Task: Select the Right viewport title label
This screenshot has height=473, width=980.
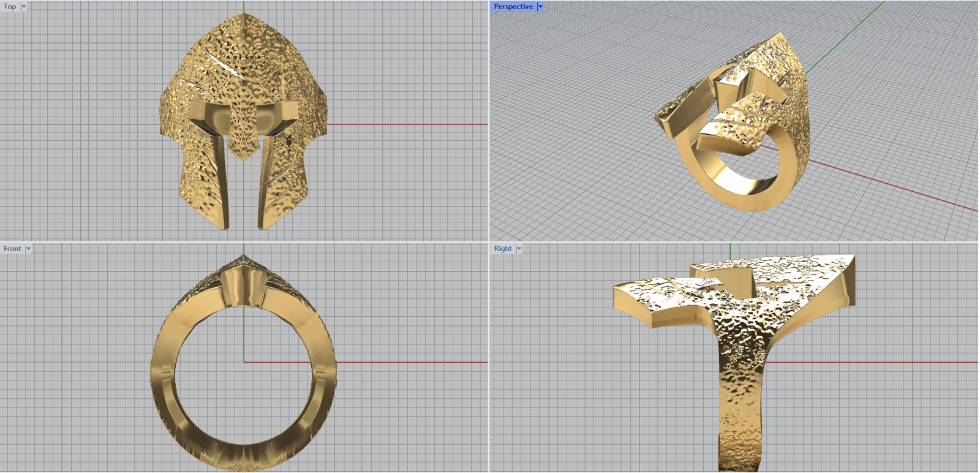Action: coord(502,249)
